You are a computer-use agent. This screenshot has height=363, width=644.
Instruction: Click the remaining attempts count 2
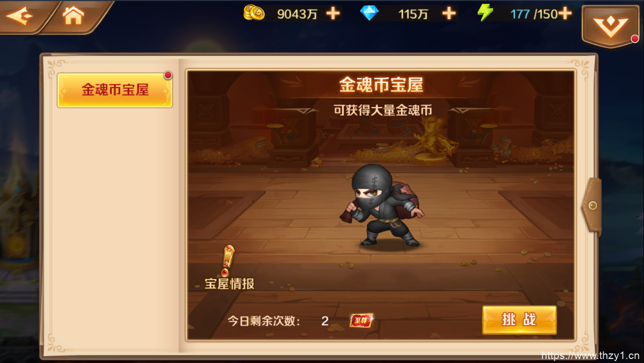[x=325, y=321]
